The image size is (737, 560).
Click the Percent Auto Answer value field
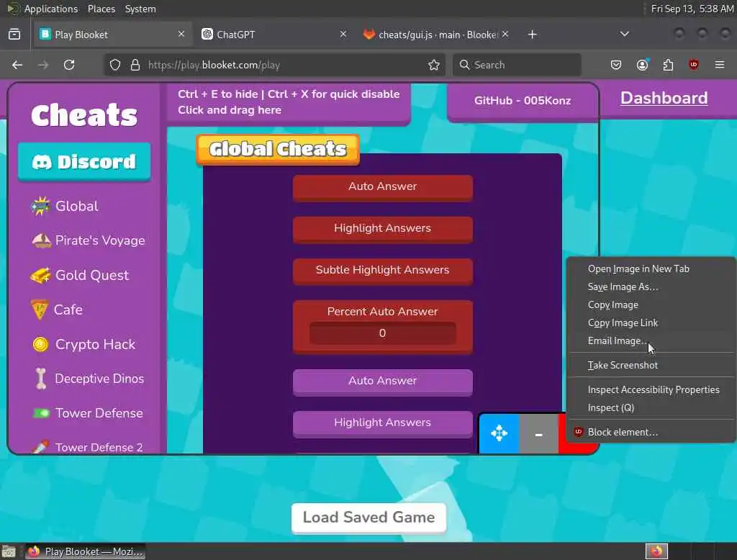383,333
